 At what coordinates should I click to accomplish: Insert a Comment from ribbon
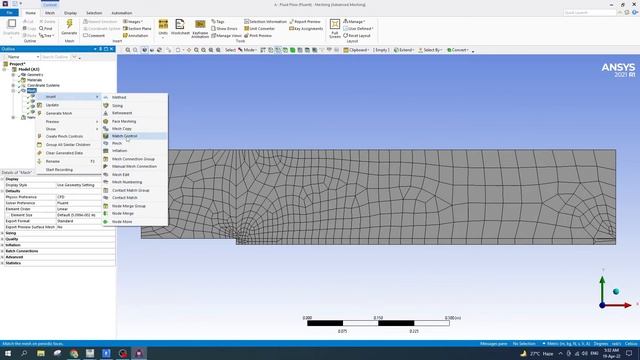pos(94,36)
